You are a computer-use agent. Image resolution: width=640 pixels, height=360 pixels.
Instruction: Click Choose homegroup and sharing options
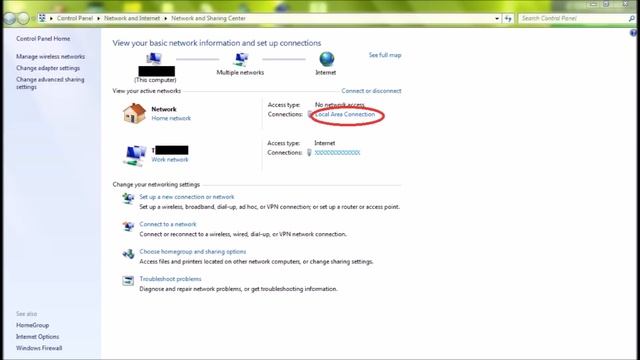pos(193,251)
